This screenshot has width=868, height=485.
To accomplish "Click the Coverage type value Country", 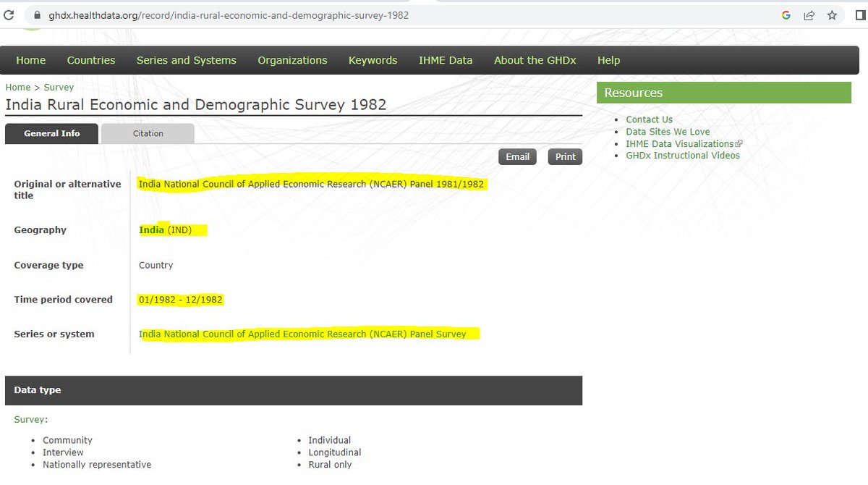I will [x=156, y=265].
